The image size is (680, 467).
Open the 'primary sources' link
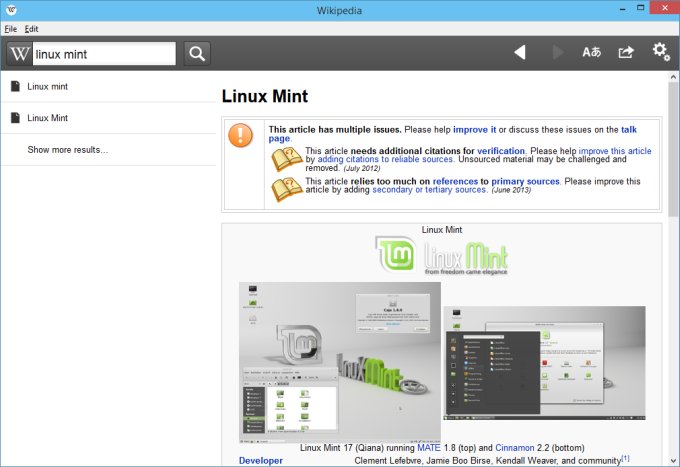(x=525, y=181)
